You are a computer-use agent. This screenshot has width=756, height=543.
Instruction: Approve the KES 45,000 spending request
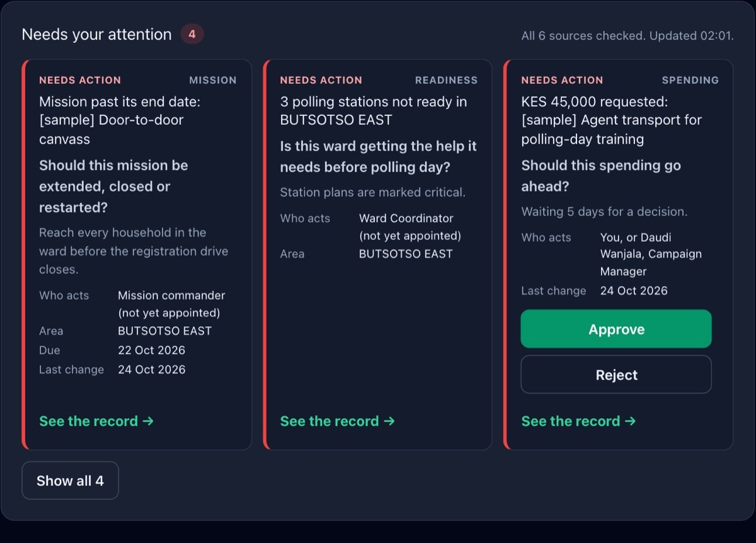click(x=616, y=329)
